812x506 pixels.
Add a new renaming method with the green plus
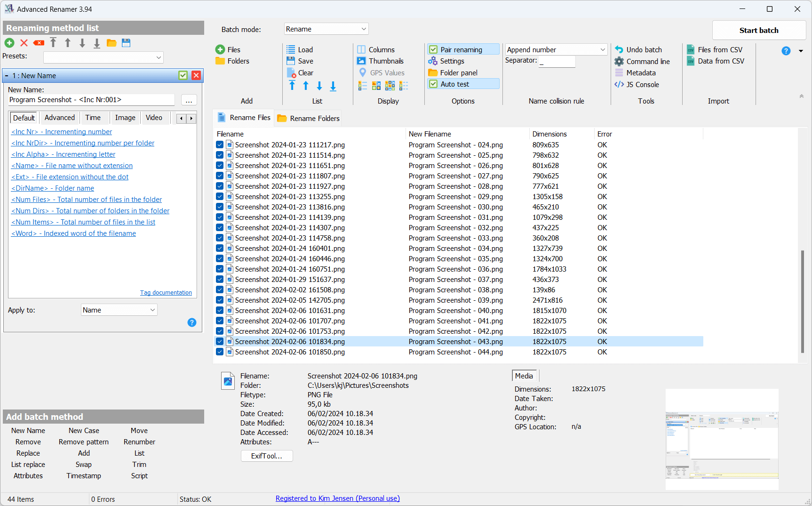[x=9, y=43]
